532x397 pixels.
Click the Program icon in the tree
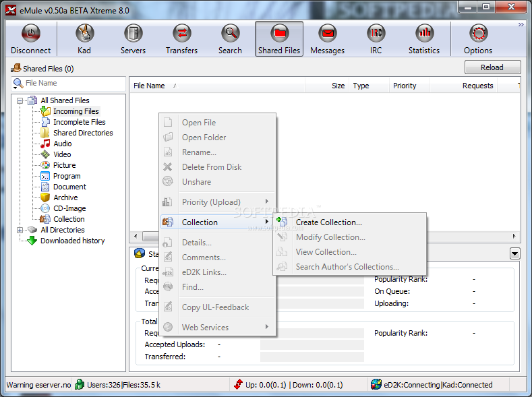[x=45, y=176]
